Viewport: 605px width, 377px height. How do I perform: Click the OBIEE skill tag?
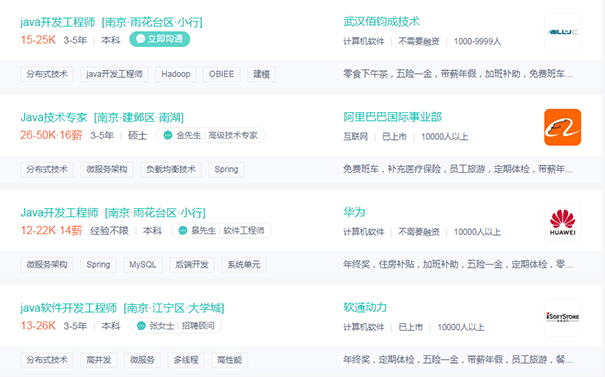click(221, 74)
